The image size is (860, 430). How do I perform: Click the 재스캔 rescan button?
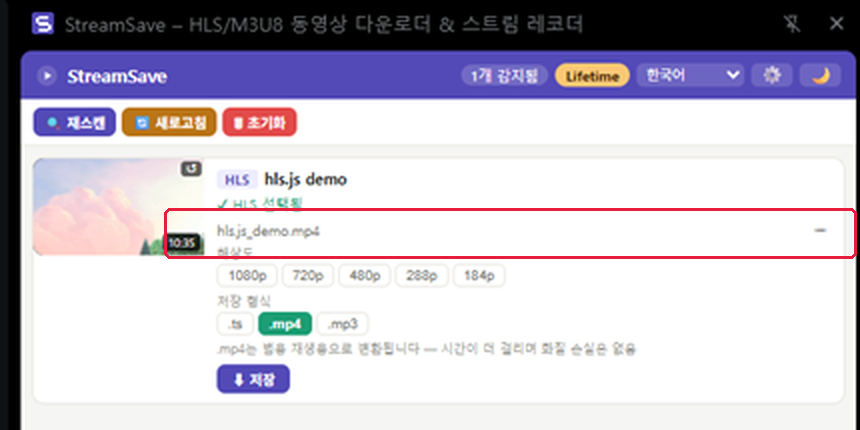click(x=75, y=122)
